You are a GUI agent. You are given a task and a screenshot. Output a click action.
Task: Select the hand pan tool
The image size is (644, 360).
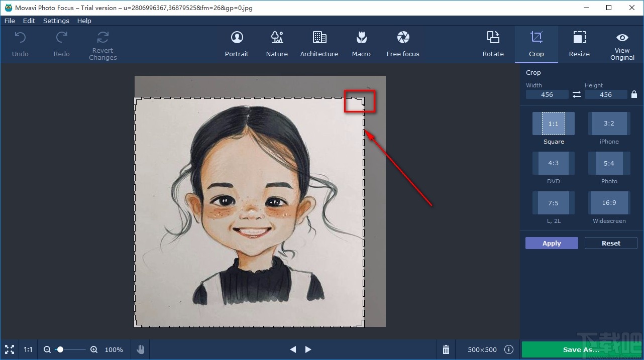tap(140, 349)
